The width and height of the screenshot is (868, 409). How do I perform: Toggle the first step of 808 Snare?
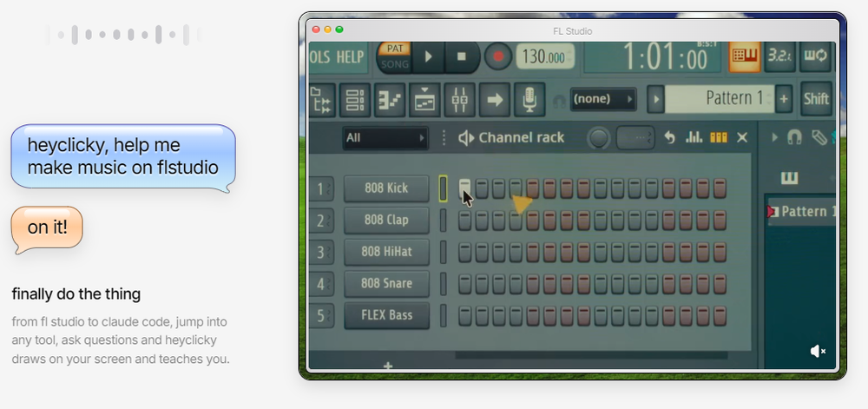tap(465, 284)
